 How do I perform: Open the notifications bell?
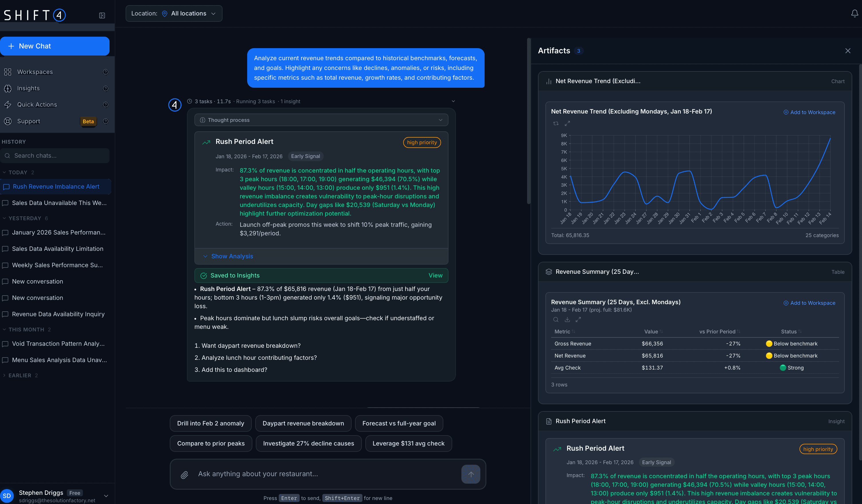click(x=855, y=13)
